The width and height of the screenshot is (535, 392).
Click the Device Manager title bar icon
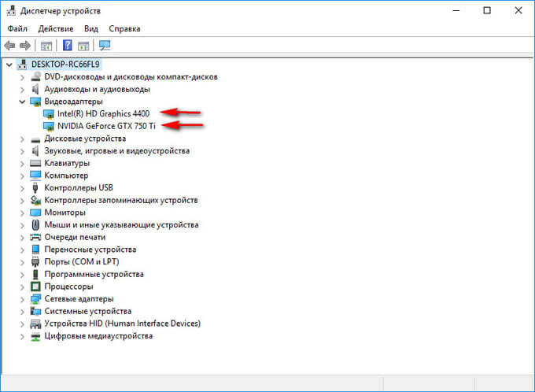click(11, 11)
